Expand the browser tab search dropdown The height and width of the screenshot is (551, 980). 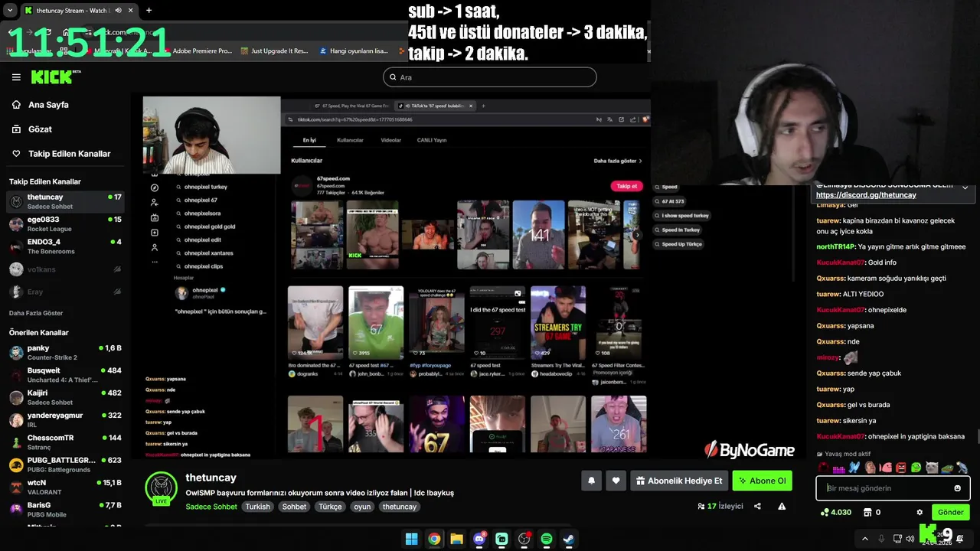pyautogui.click(x=10, y=11)
